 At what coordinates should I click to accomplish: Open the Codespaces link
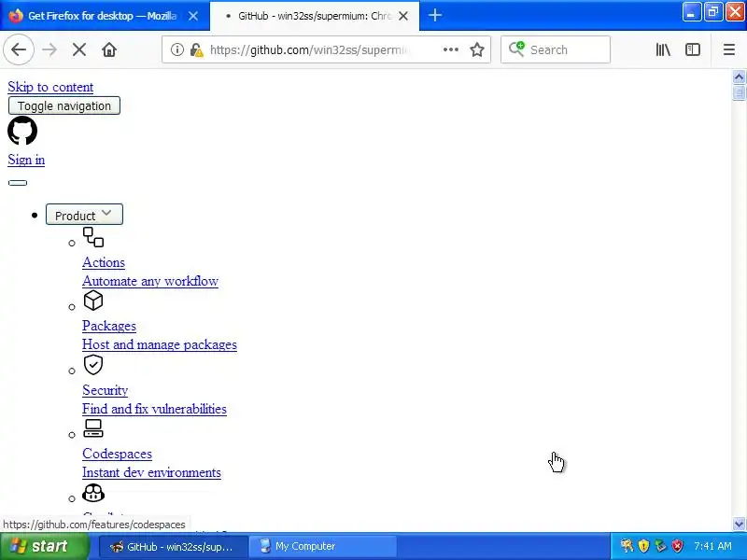point(118,454)
